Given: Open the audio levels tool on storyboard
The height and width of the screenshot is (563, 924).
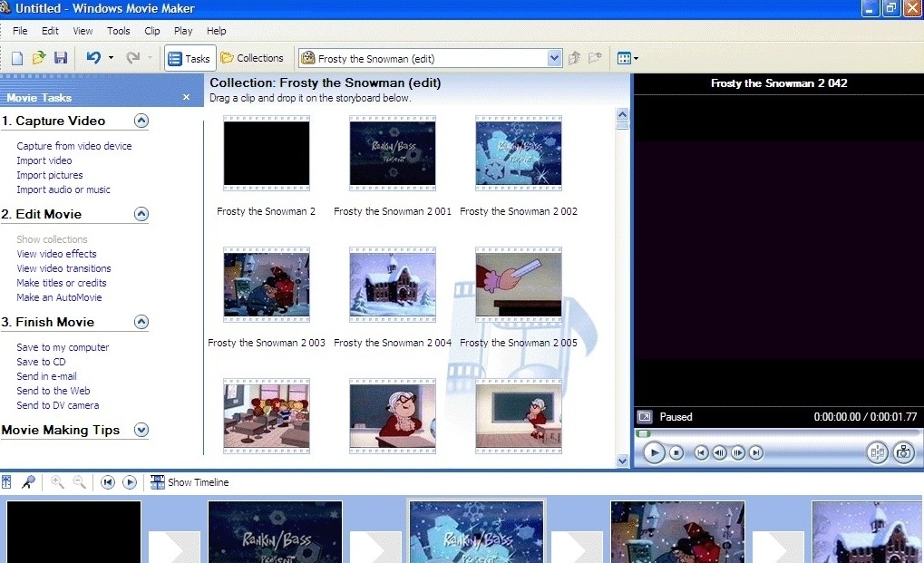Looking at the screenshot, I should [x=6, y=482].
